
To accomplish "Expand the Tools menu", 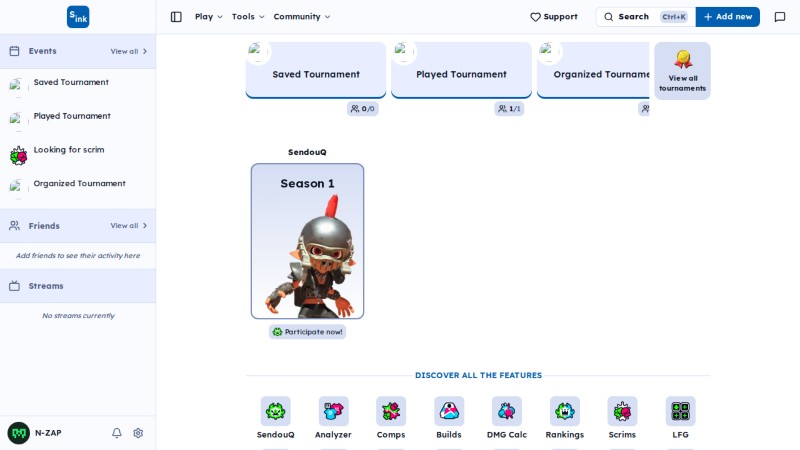I will 248,17.
